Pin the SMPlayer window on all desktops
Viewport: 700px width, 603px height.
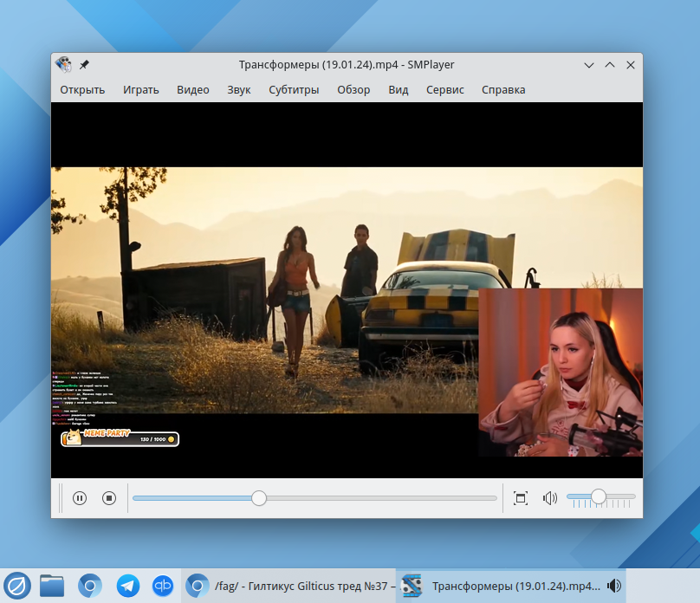click(x=84, y=65)
